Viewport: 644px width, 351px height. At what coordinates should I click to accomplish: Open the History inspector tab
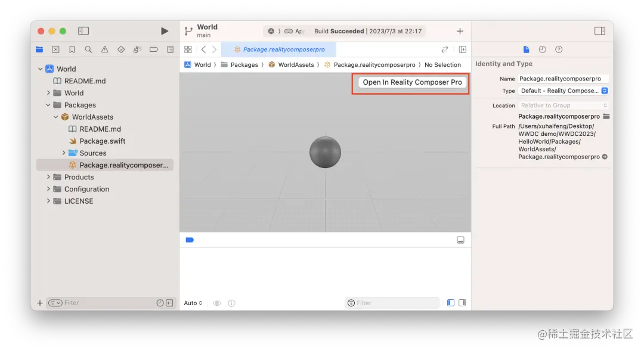(x=543, y=49)
